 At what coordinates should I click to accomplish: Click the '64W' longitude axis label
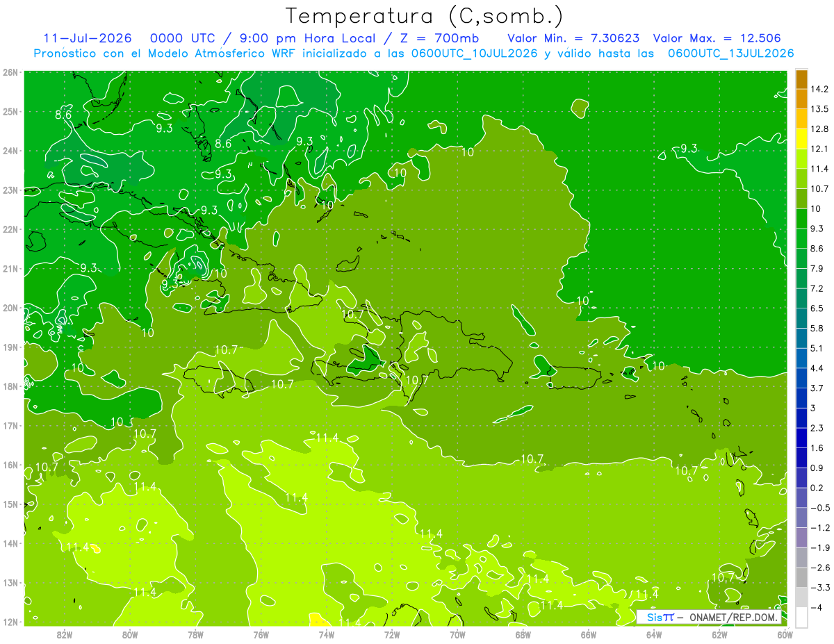(x=653, y=634)
